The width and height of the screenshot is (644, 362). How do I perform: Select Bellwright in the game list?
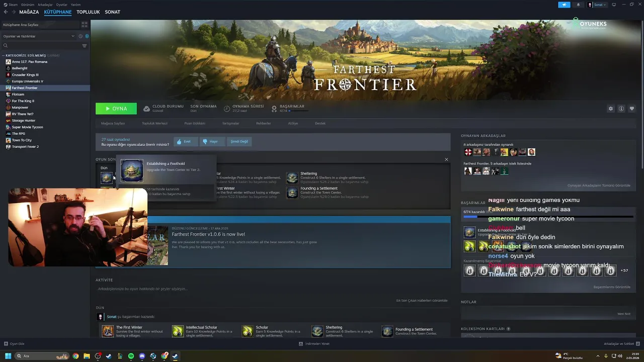(x=20, y=68)
